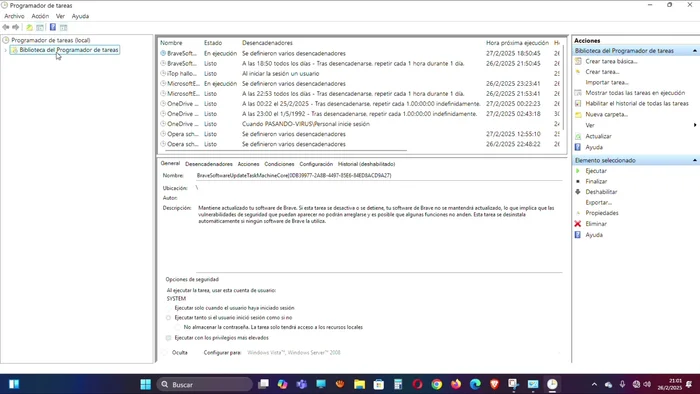This screenshot has height=394, width=700.
Task: Click the Nombre field with BraveSoftwareUpdateTaskMachineCore
Action: (x=379, y=176)
